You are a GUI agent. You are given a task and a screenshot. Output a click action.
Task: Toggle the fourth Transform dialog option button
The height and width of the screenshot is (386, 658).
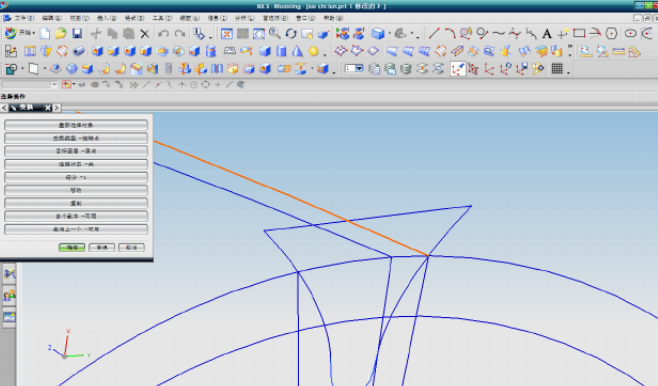[76, 164]
